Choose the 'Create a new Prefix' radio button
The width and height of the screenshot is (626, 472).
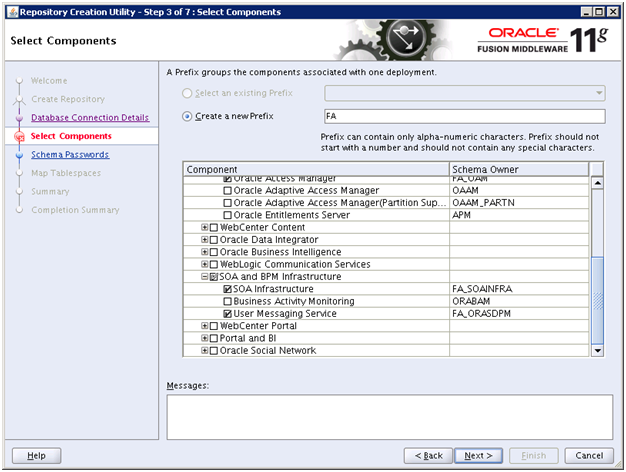point(187,117)
